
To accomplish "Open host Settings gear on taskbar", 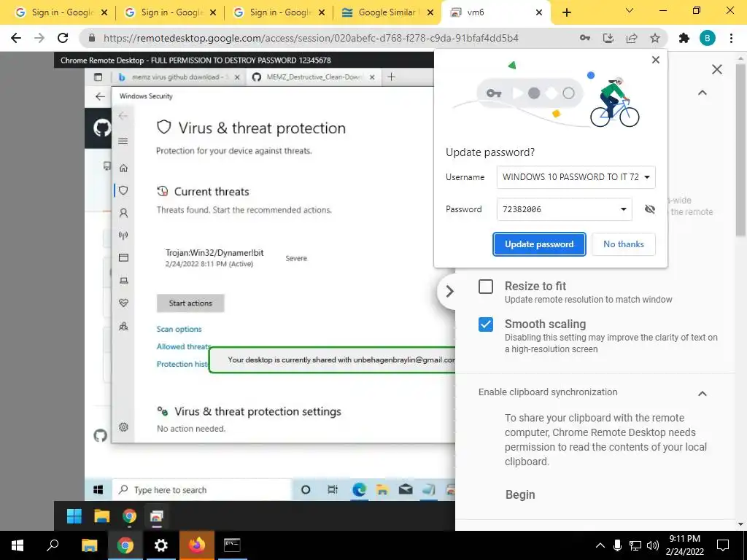I will [x=161, y=545].
